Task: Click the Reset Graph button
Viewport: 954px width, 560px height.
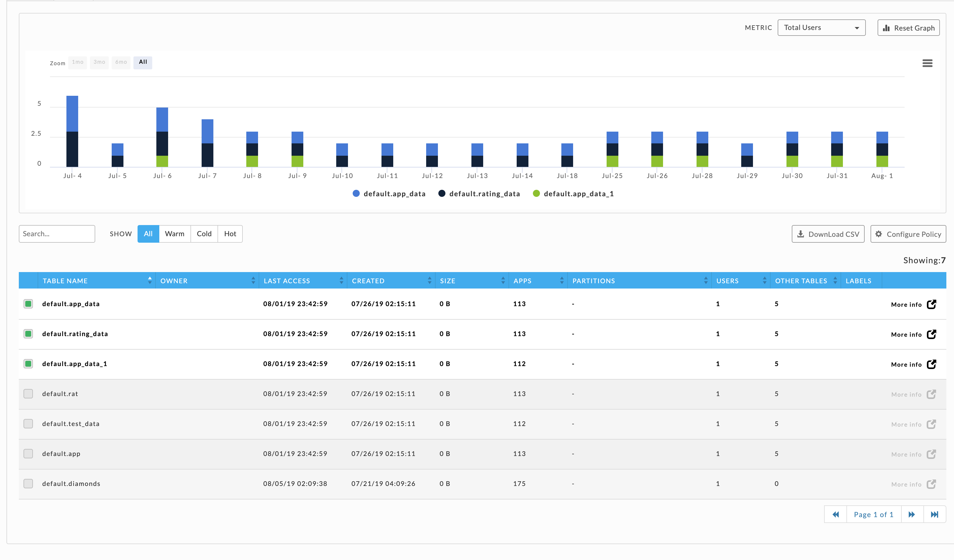Action: click(908, 28)
